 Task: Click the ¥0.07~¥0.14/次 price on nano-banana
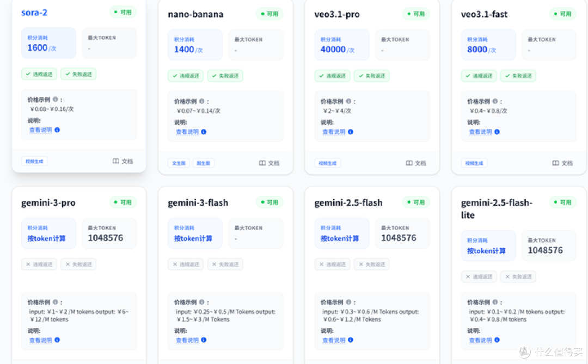[198, 111]
